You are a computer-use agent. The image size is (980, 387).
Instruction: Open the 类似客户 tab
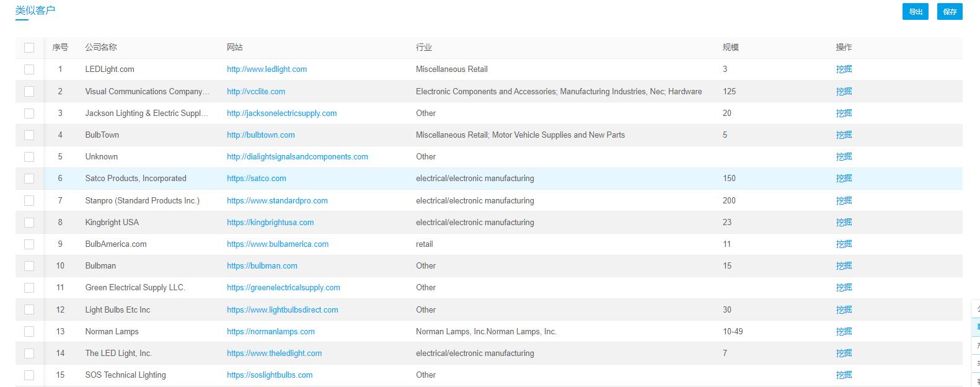coord(35,11)
